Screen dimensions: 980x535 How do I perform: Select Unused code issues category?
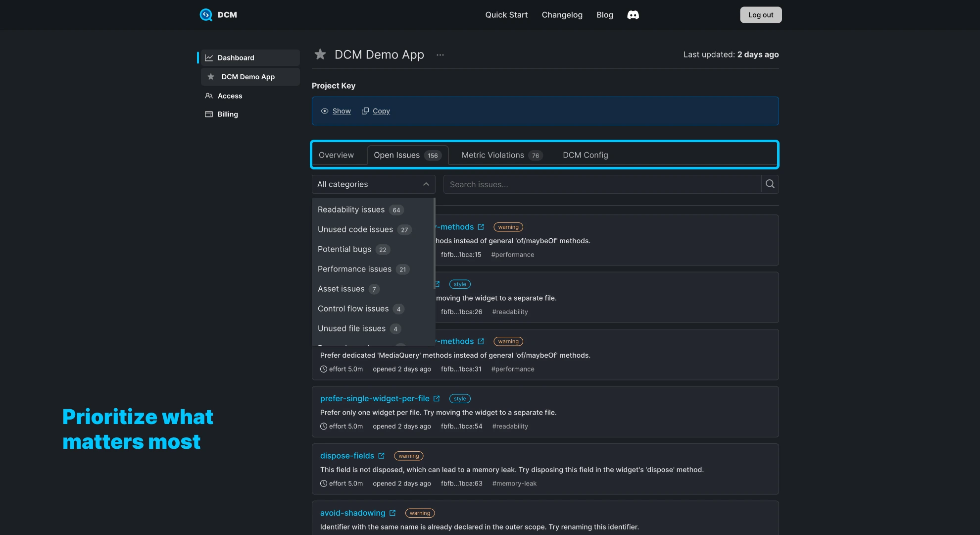click(x=373, y=229)
